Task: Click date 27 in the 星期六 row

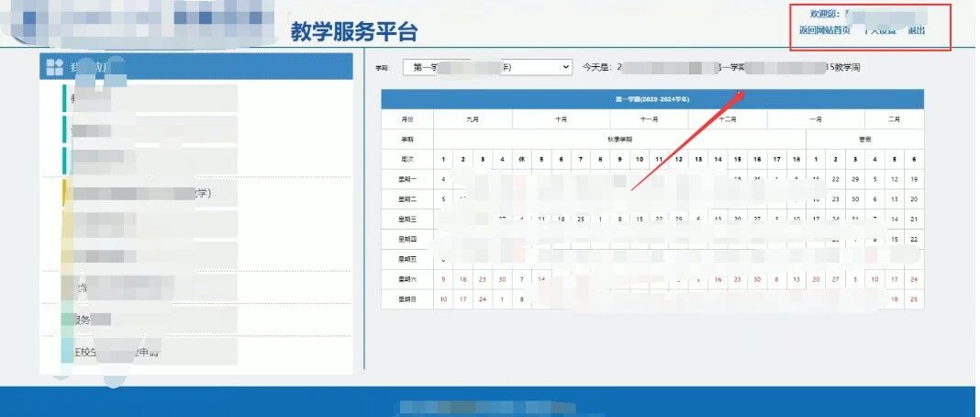Action: click(836, 279)
